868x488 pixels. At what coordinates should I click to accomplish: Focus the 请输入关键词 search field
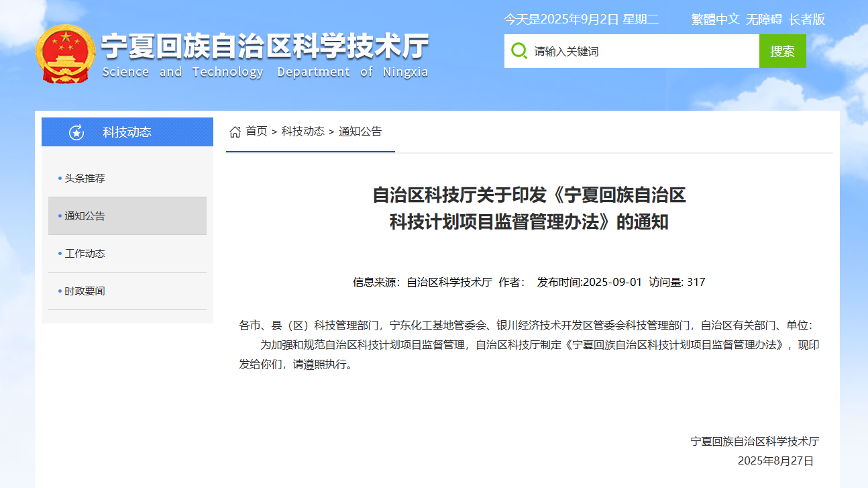643,51
